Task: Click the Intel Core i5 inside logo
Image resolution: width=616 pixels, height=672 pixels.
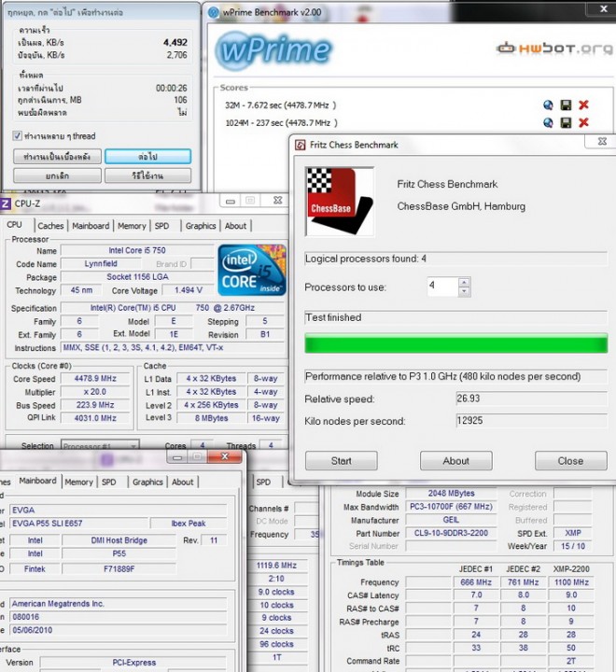Action: coord(252,270)
